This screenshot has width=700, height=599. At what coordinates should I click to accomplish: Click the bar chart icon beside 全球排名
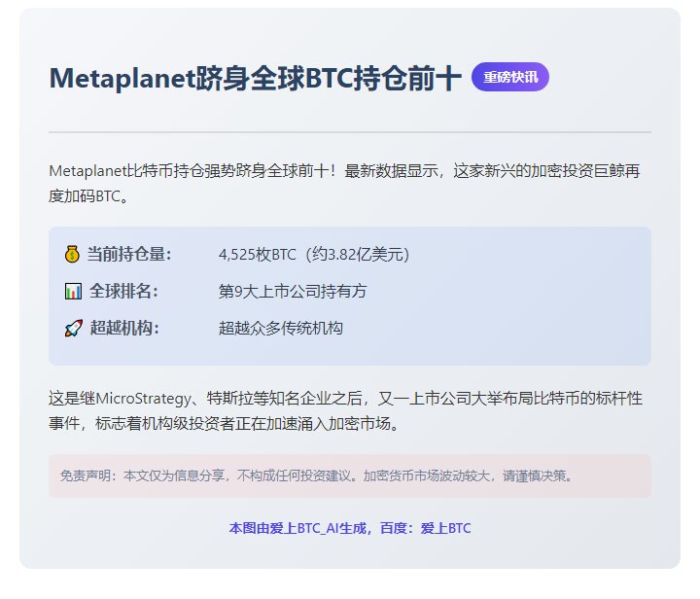pyautogui.click(x=73, y=292)
